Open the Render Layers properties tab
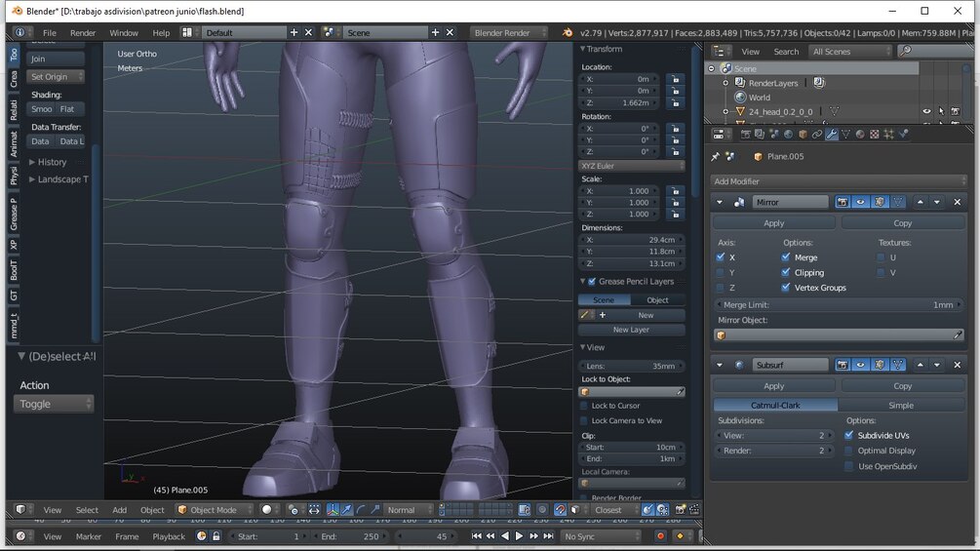The width and height of the screenshot is (980, 551). (760, 135)
